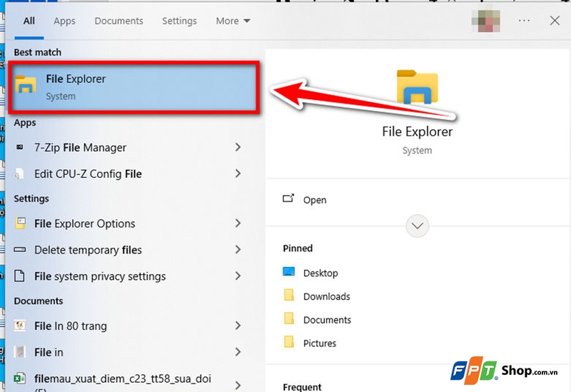Click the large File Explorer icon in preview pane
Image resolution: width=571 pixels, height=392 pixels.
417,89
